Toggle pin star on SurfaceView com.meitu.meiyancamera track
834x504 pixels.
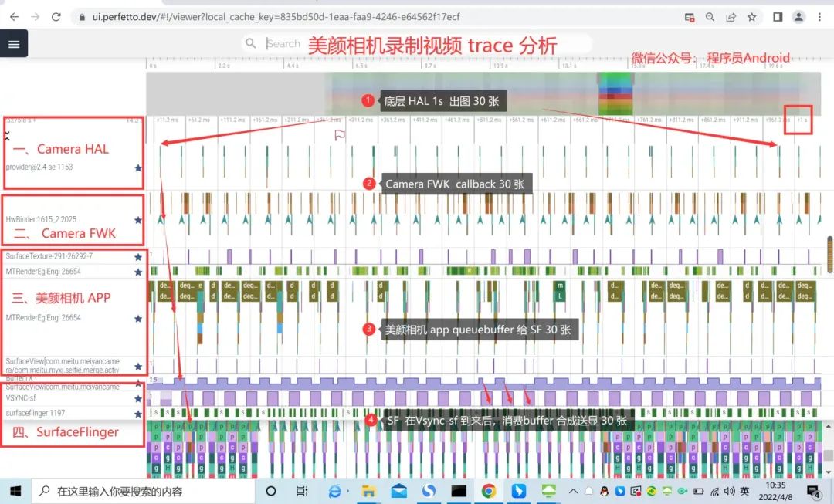click(x=138, y=367)
